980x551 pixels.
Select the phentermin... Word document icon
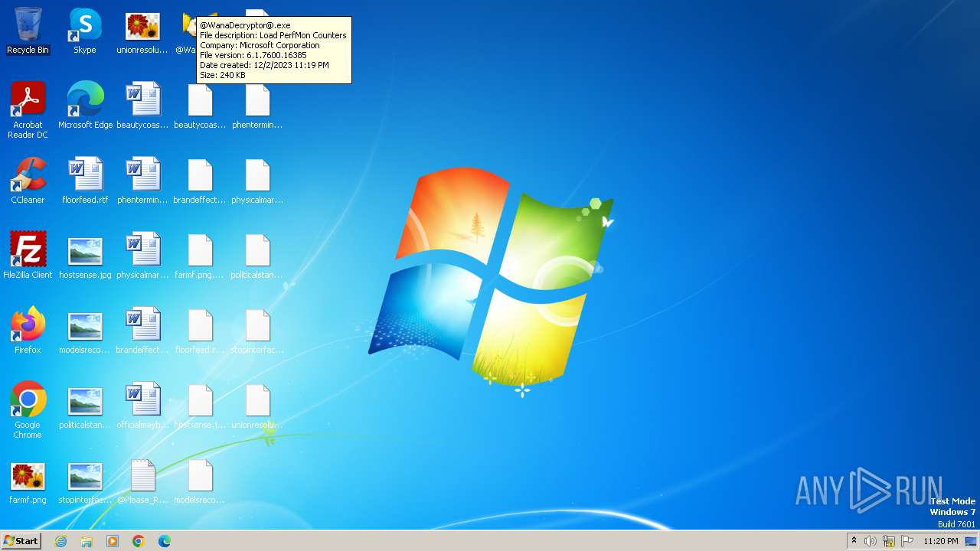point(142,180)
